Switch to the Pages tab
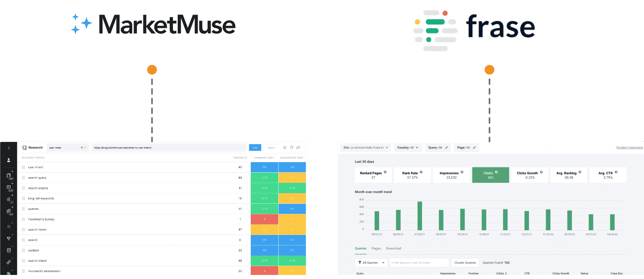This screenshot has width=644, height=279. [x=376, y=248]
